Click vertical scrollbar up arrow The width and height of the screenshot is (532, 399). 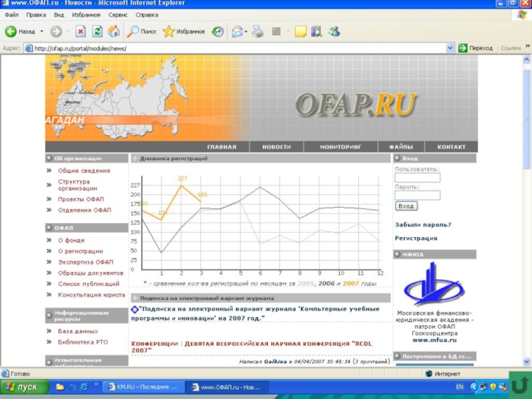tap(527, 59)
